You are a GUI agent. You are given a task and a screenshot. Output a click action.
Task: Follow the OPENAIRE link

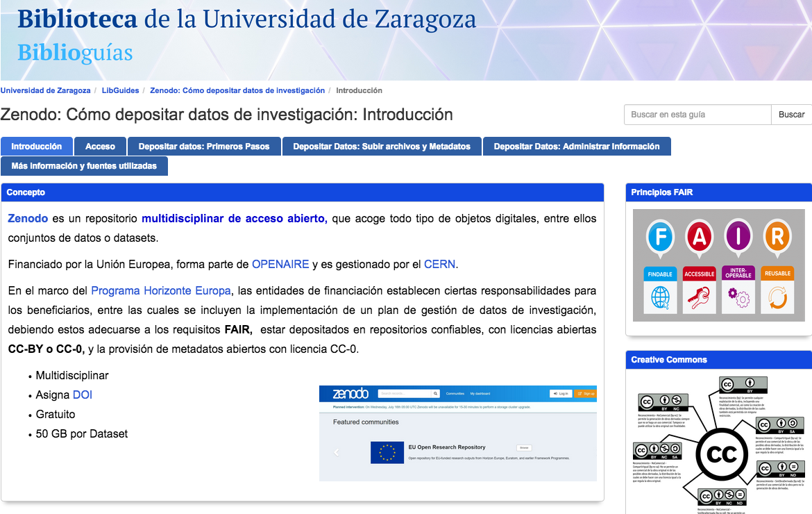280,264
